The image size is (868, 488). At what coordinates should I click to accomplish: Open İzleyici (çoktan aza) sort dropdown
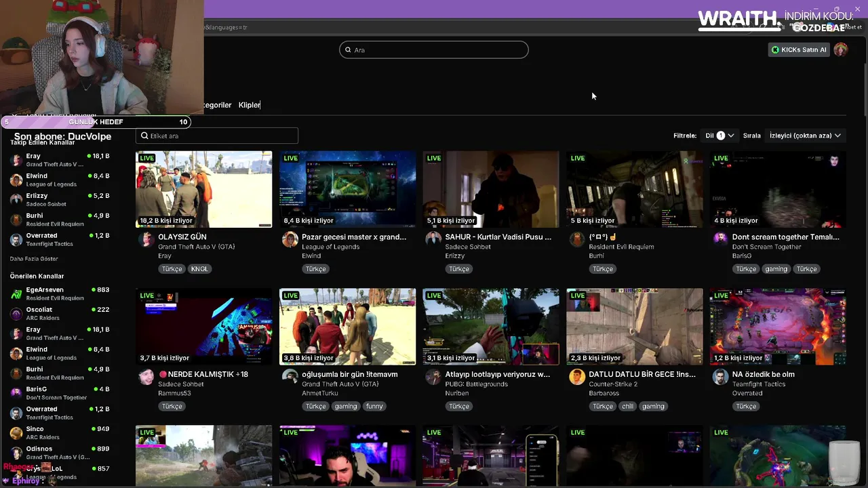805,136
